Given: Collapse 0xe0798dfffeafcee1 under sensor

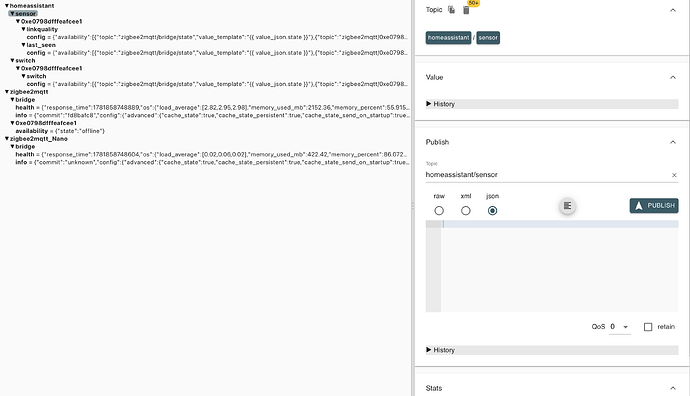Looking at the screenshot, I should point(18,21).
